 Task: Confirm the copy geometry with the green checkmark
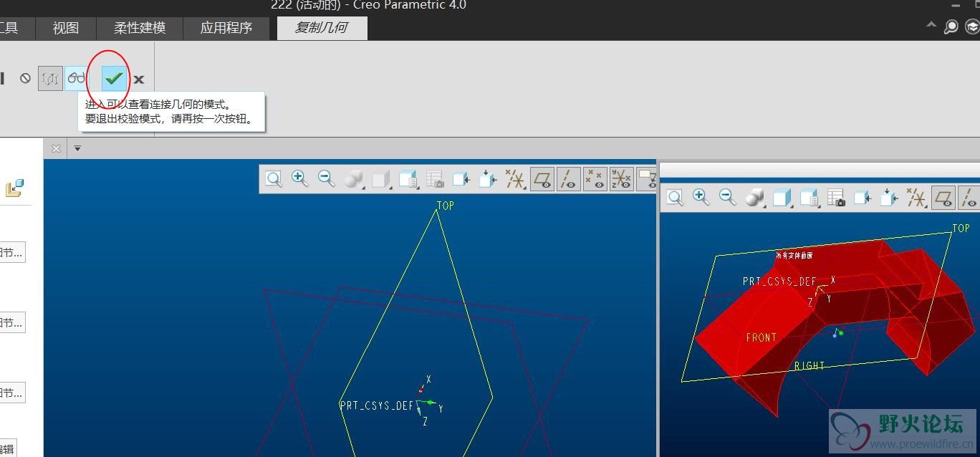pos(113,78)
